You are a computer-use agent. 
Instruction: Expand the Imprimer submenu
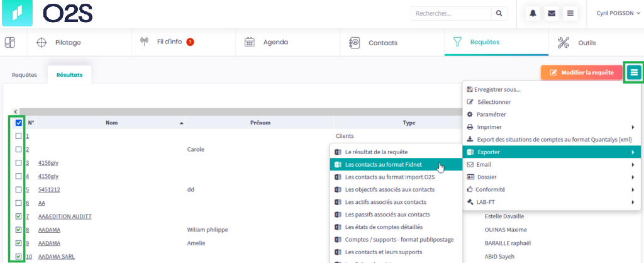pyautogui.click(x=551, y=126)
